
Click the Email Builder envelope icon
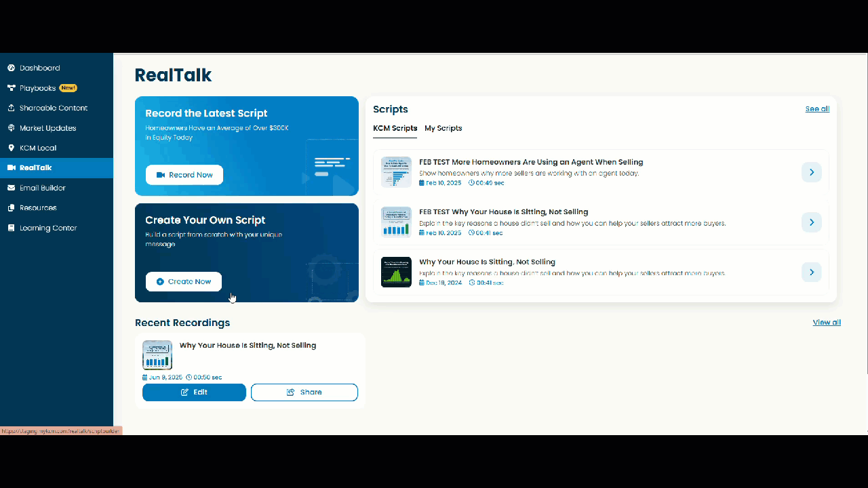11,188
